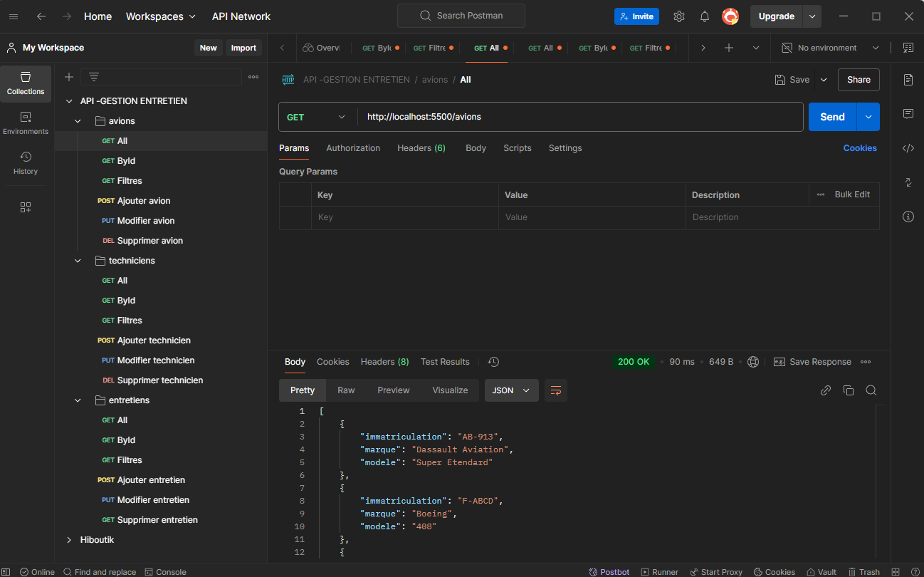Open collections options three-dot menu
The height and width of the screenshot is (577, 924).
click(x=253, y=77)
